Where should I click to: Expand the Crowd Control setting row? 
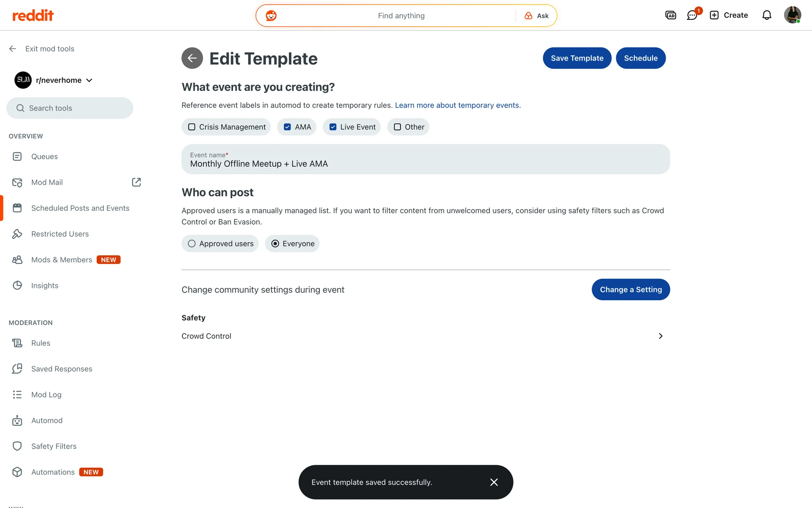(660, 336)
